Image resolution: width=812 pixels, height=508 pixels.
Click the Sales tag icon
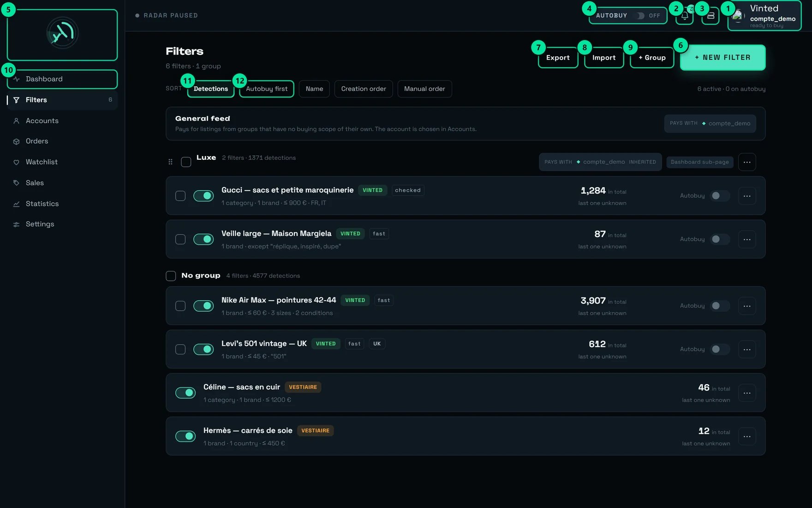tap(17, 183)
